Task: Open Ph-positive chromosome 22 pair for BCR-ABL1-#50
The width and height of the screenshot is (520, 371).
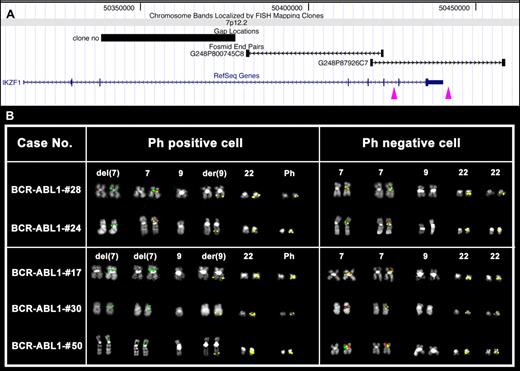Action: 248,351
